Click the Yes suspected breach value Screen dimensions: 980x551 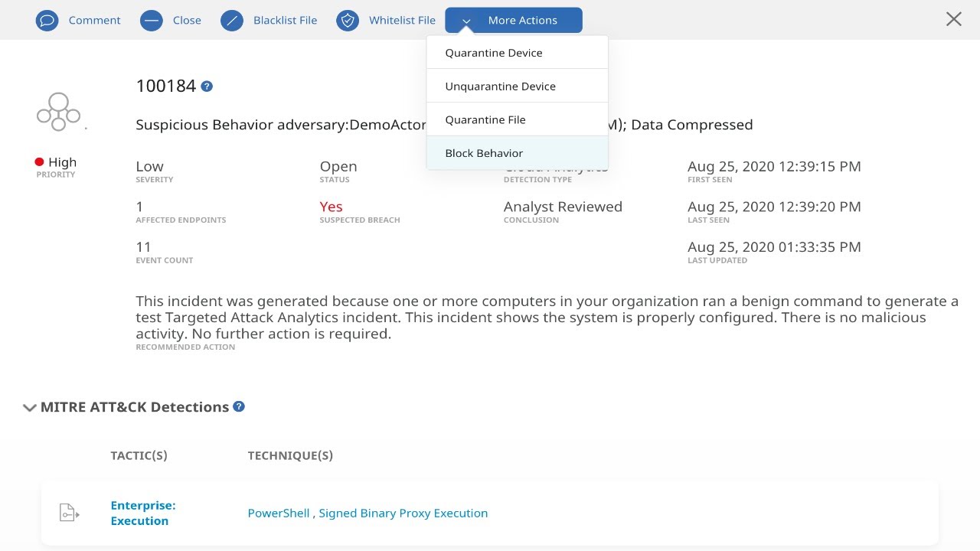331,207
